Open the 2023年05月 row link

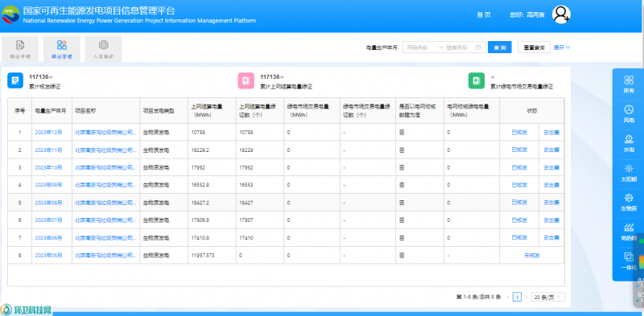[x=48, y=256]
